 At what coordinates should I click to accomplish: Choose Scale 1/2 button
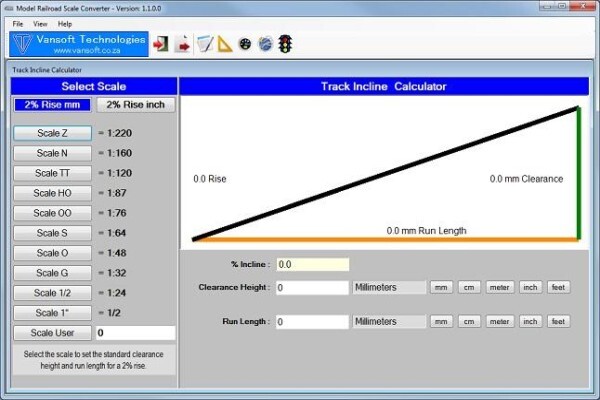click(x=52, y=293)
